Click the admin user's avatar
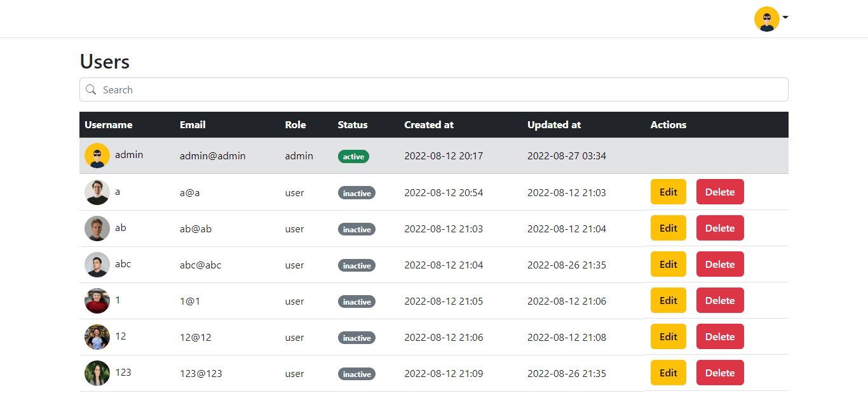 click(x=97, y=156)
